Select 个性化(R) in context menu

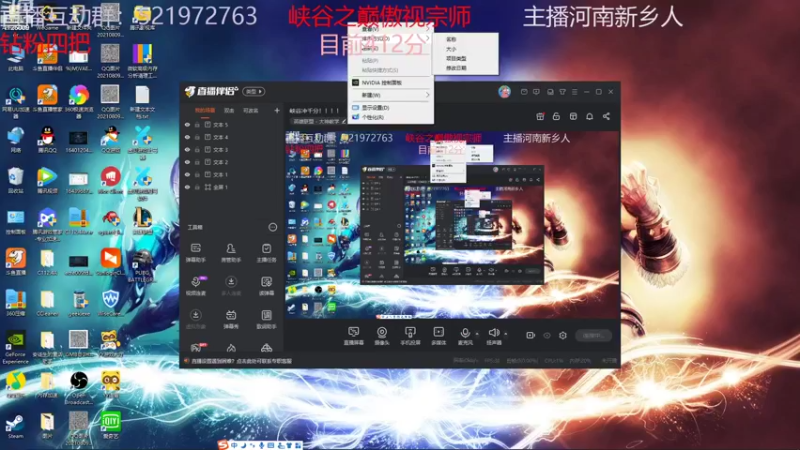point(391,117)
